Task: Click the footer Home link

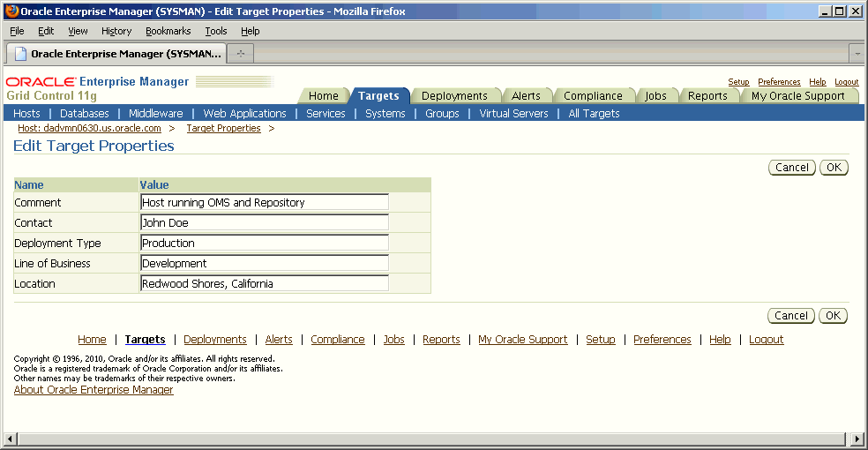Action: tap(92, 340)
